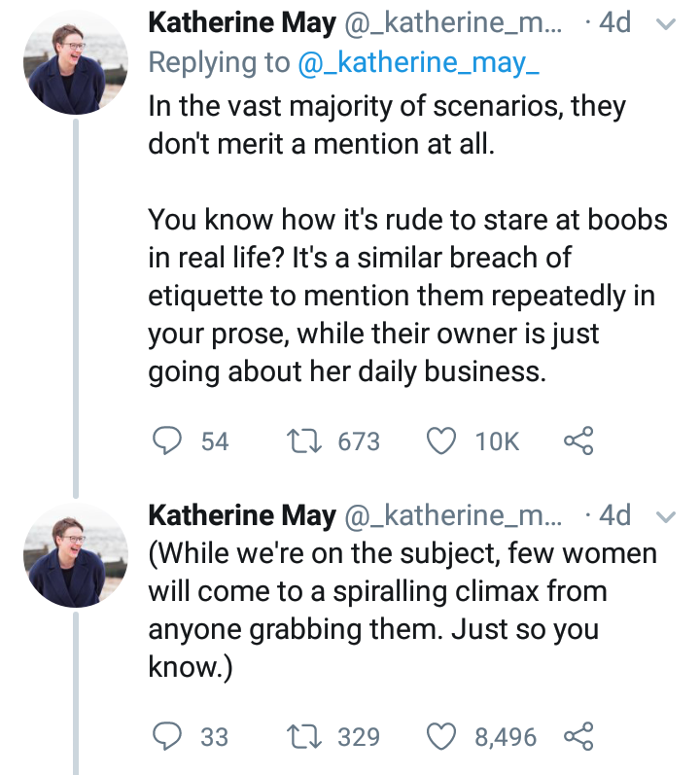Like the first tweet with 10K likes
700x775 pixels.
click(x=444, y=441)
